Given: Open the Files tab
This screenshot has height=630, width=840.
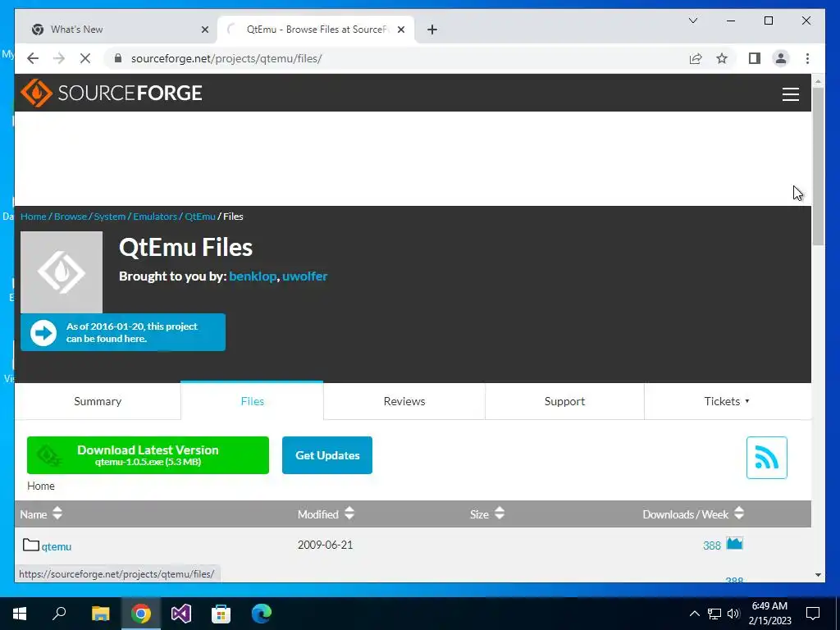Looking at the screenshot, I should [253, 401].
